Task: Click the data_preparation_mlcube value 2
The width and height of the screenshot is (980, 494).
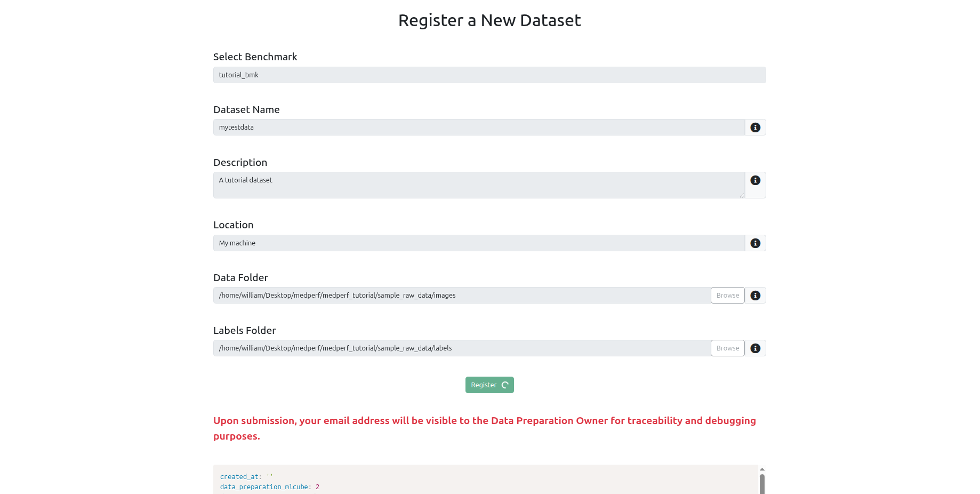Action: [x=317, y=487]
